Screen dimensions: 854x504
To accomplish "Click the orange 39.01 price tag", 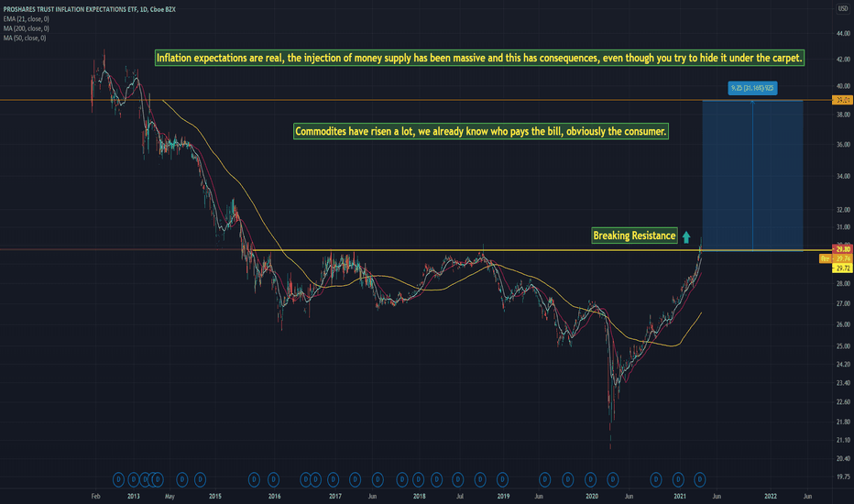I will click(x=843, y=100).
